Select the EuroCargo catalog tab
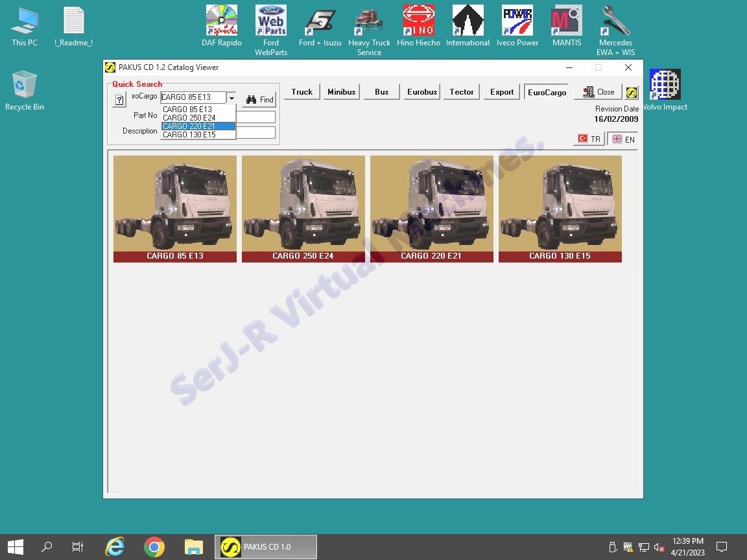The image size is (747, 560). point(547,92)
